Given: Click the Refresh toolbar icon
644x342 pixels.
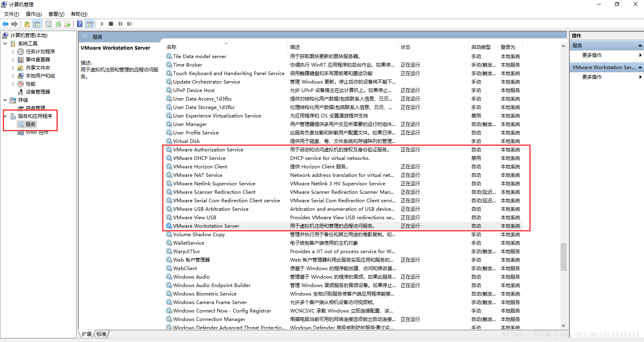Looking at the screenshot, I should (58, 24).
